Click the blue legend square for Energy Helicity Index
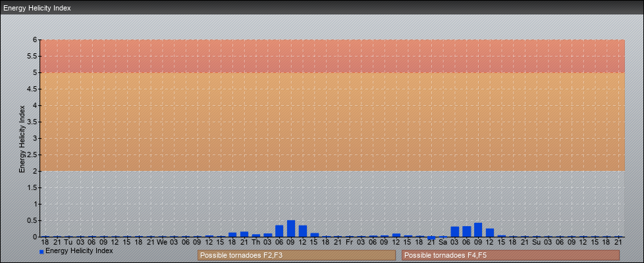The image size is (644, 263). (41, 252)
